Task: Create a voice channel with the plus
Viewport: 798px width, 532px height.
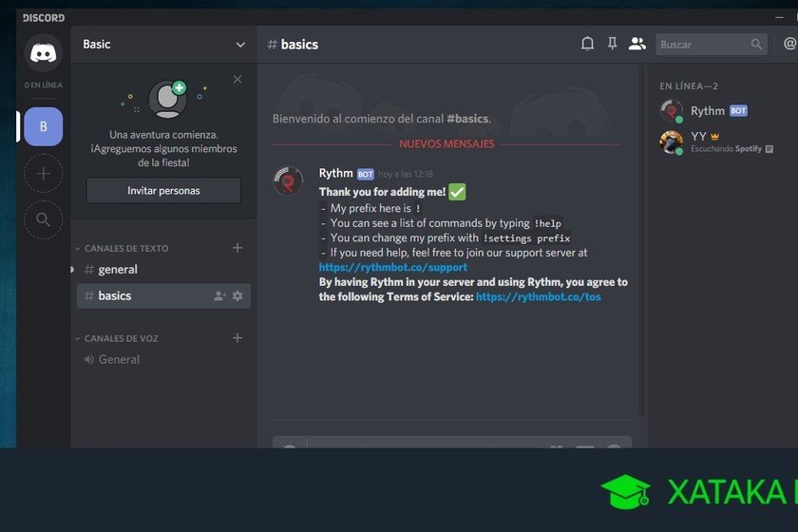Action: point(237,338)
